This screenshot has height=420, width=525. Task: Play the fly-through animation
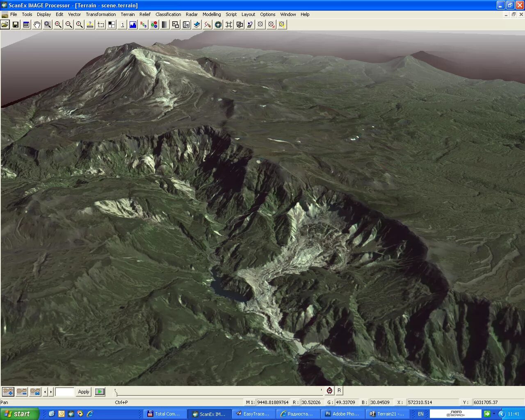[x=100, y=392]
